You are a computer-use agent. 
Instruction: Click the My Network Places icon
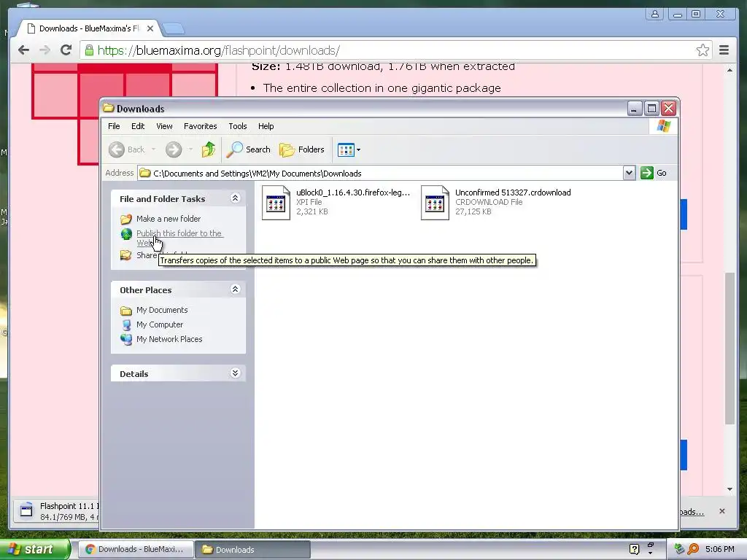(x=125, y=340)
